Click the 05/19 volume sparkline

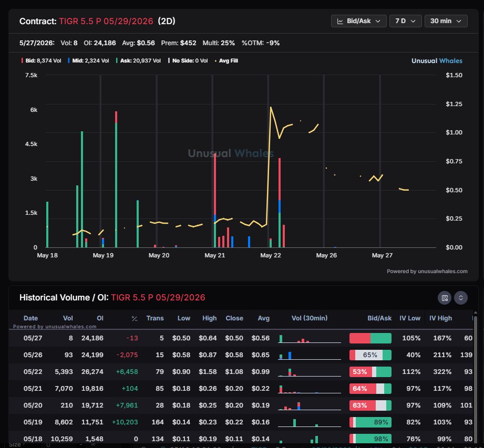pyautogui.click(x=310, y=422)
